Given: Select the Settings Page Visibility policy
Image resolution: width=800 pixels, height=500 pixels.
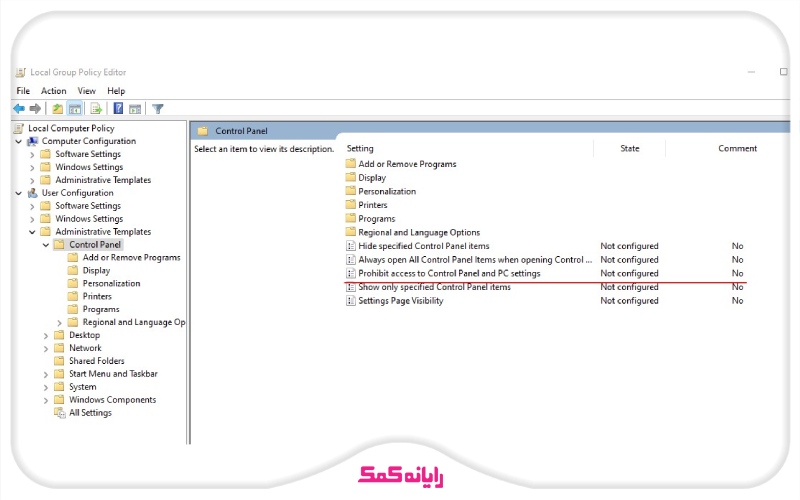Looking at the screenshot, I should point(400,301).
